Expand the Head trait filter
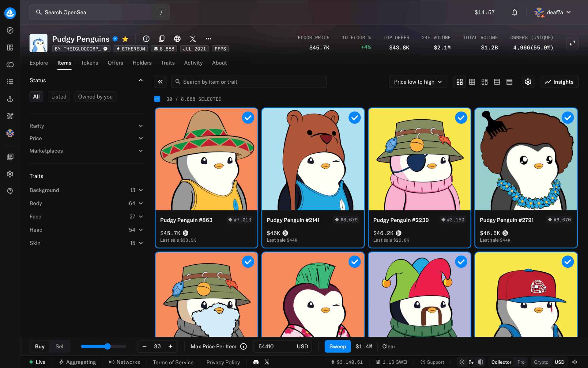This screenshot has width=588, height=368. click(x=87, y=230)
